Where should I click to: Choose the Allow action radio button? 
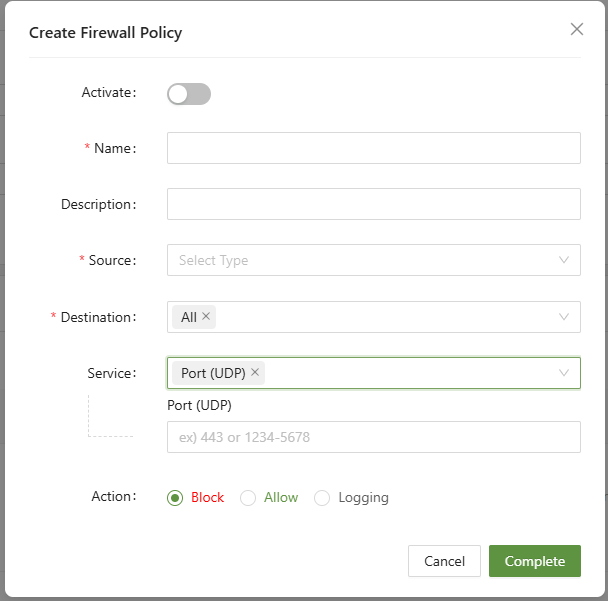(x=249, y=498)
